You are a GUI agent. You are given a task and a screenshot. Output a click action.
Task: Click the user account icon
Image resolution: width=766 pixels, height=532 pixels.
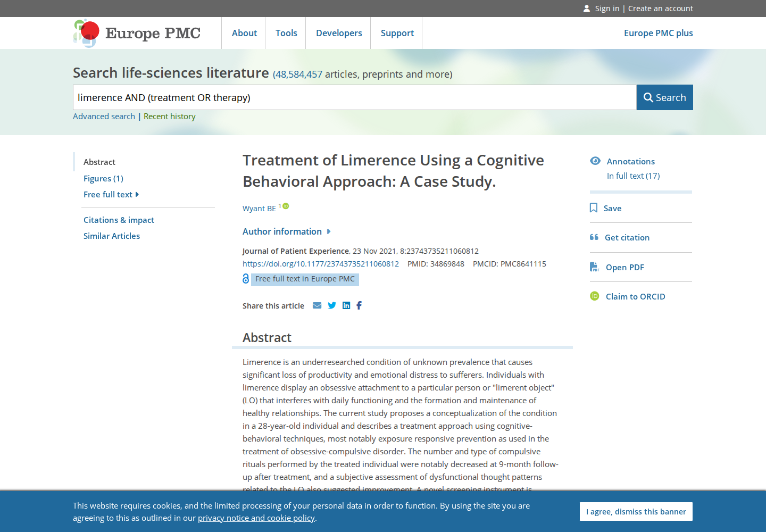point(587,9)
